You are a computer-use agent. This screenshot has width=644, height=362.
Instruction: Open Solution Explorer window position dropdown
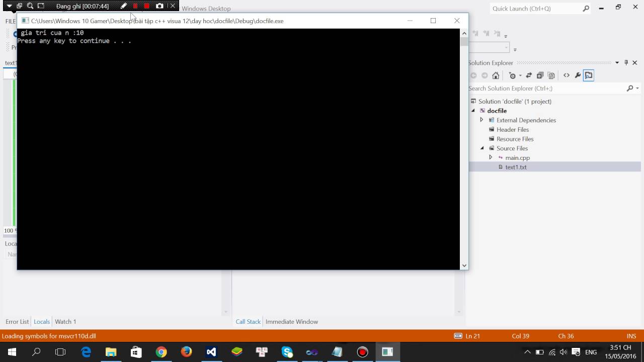[617, 63]
